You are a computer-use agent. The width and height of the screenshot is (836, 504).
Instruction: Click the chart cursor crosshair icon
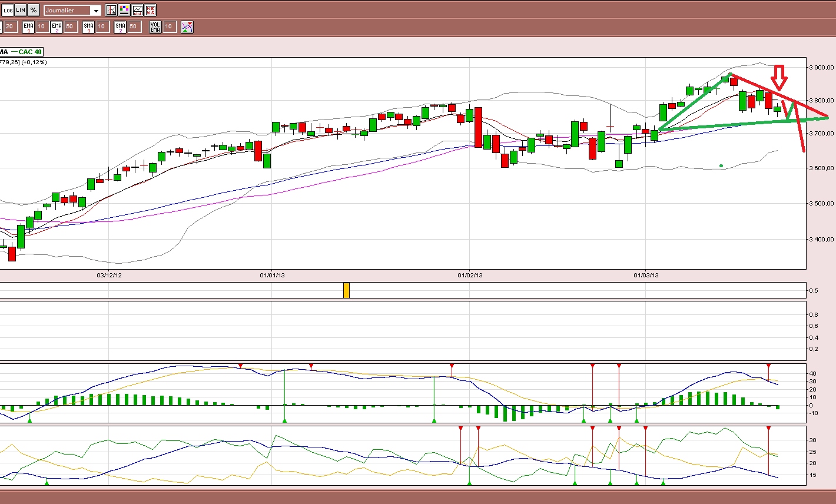click(111, 10)
